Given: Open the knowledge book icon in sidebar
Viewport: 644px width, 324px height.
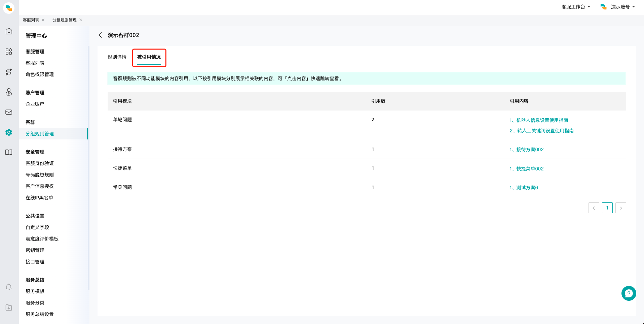Looking at the screenshot, I should click(x=9, y=153).
